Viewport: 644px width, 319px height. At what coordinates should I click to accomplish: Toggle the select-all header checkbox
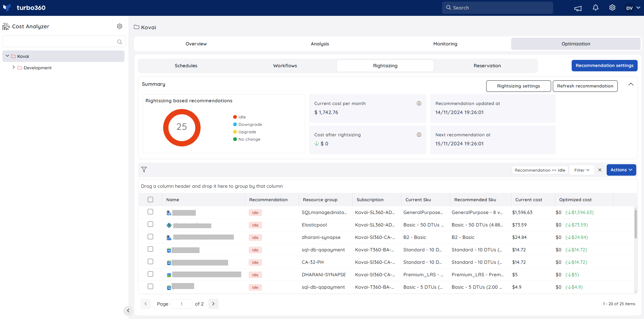pos(150,200)
